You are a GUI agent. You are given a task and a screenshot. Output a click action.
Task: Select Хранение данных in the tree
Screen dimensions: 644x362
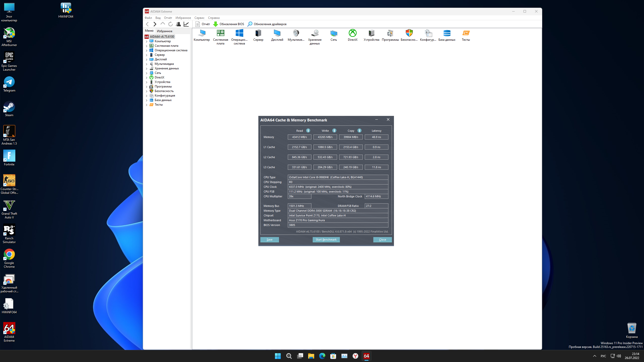(167, 68)
